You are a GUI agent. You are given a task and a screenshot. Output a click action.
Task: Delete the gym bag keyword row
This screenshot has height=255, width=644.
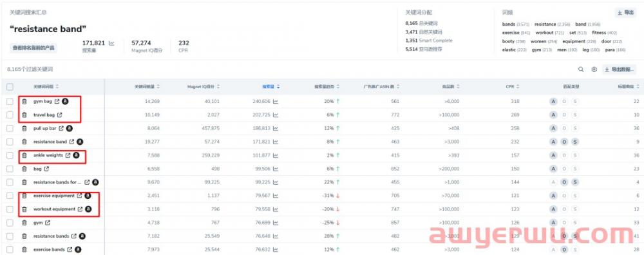[24, 102]
